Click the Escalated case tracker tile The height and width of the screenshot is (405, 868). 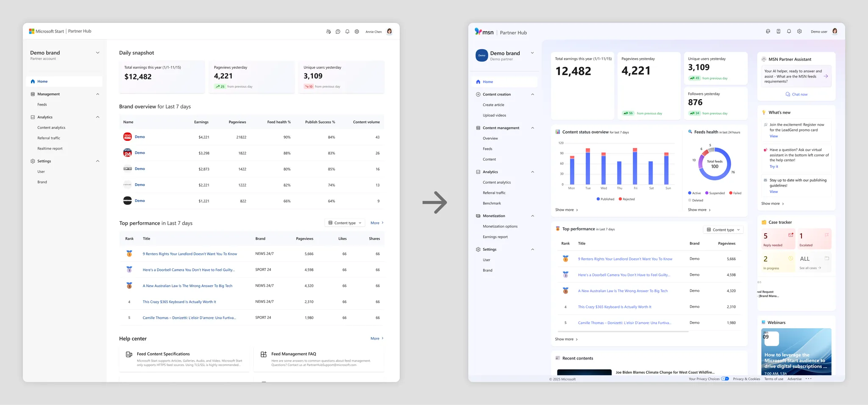tap(814, 239)
